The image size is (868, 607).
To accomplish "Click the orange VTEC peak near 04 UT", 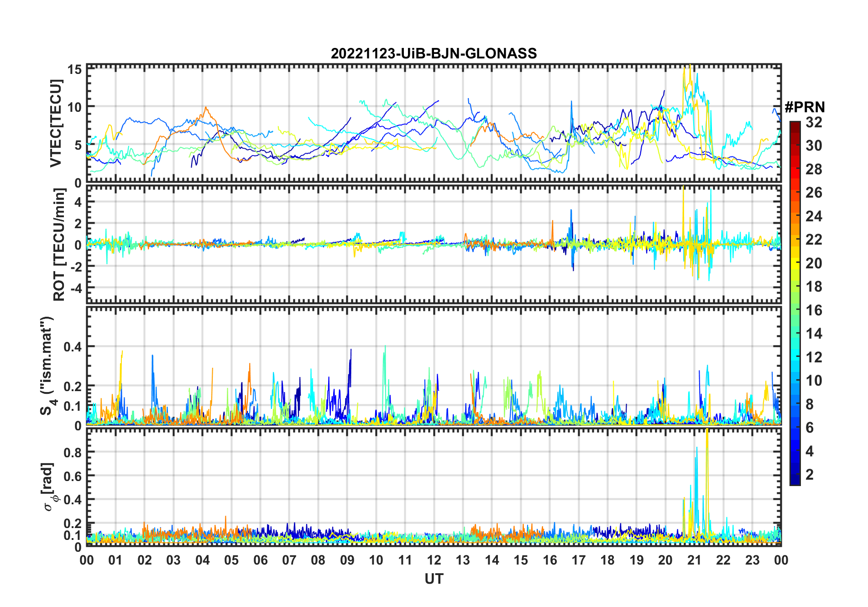I will tap(206, 108).
